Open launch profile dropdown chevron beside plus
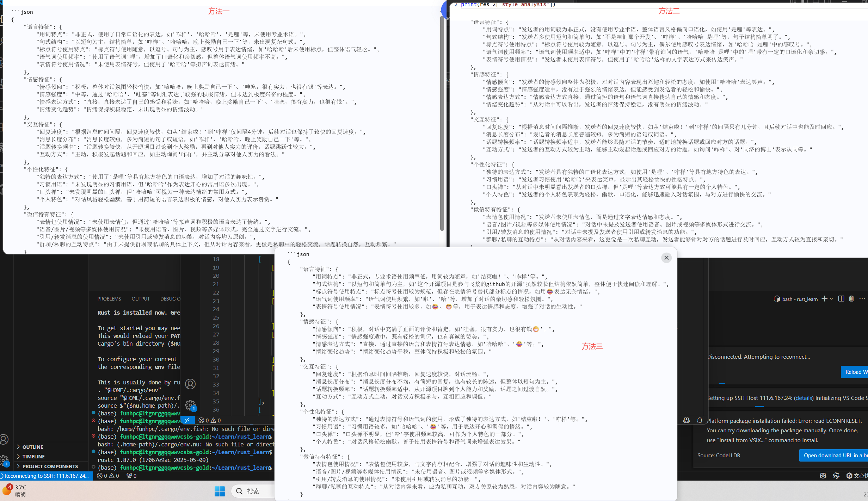868x501 pixels. coord(831,299)
